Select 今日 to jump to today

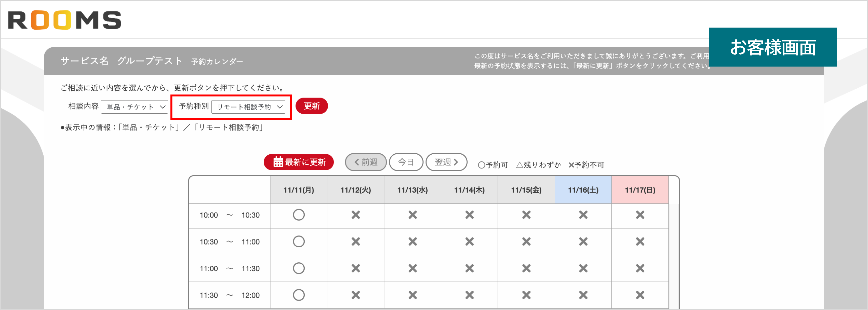406,162
